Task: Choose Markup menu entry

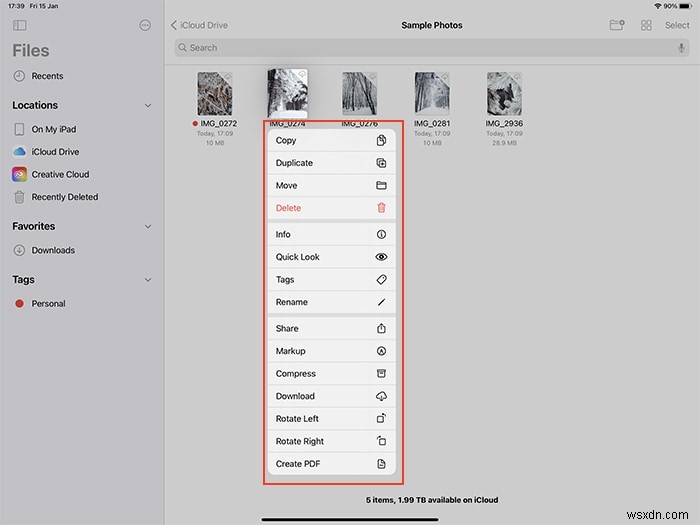Action: pos(332,351)
